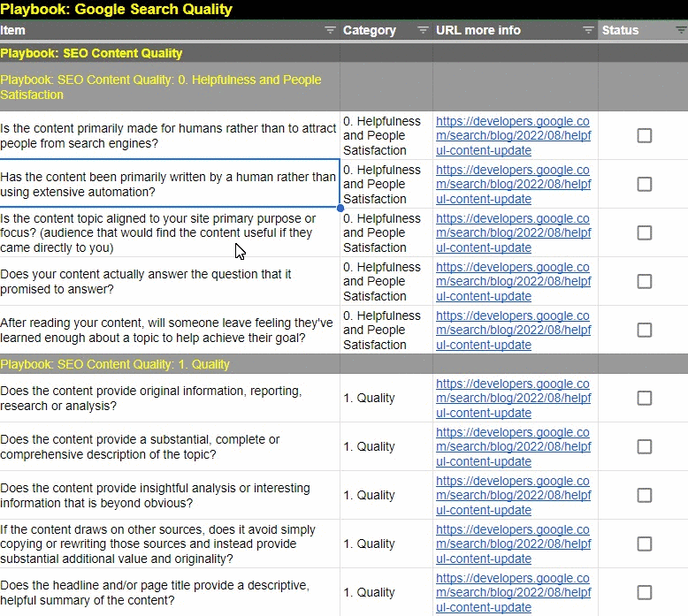
Task: Check status for 'learned enough about a topic' row
Action: [x=644, y=331]
